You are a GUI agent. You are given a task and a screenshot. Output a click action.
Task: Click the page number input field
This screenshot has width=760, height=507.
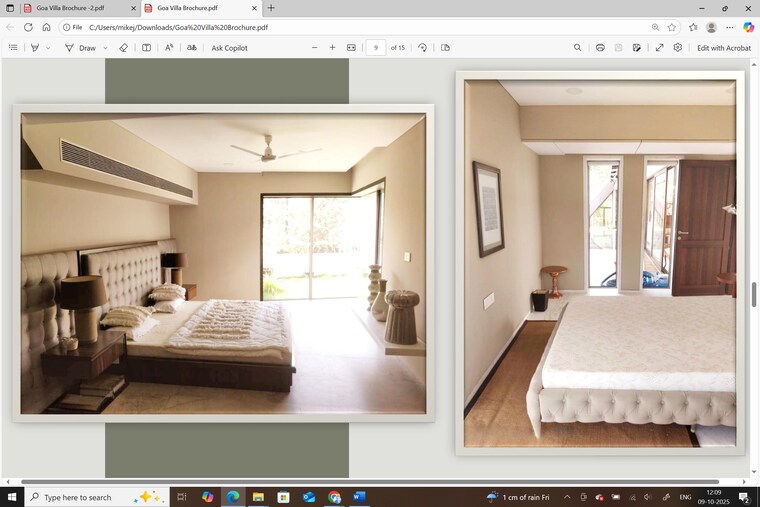click(375, 47)
